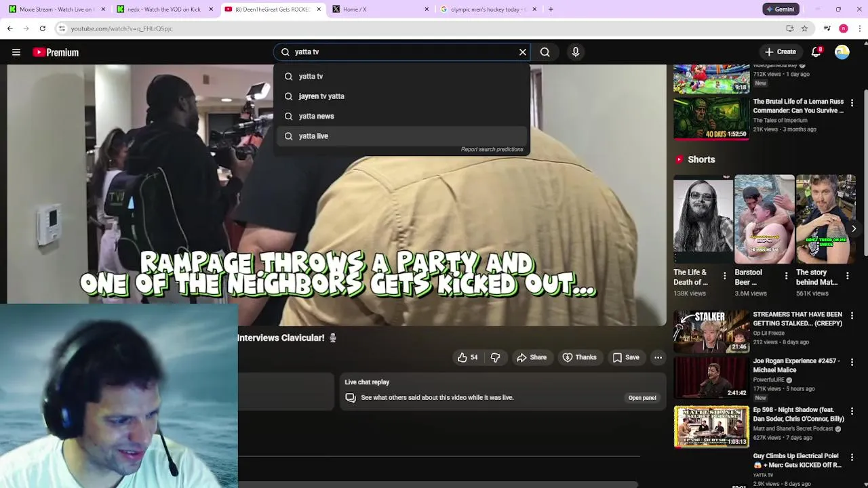Screen dimensions: 868x488
Task: Click Op Lil Freeze channel name
Action: (x=768, y=333)
